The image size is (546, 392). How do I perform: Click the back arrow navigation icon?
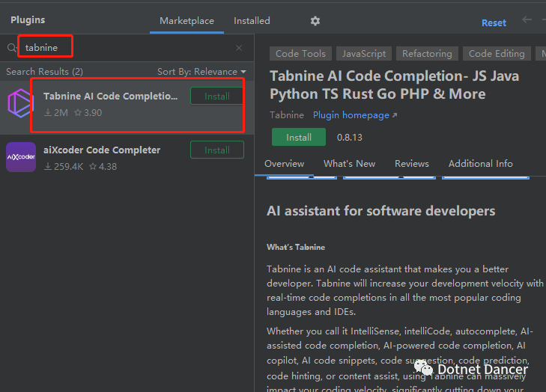(527, 20)
